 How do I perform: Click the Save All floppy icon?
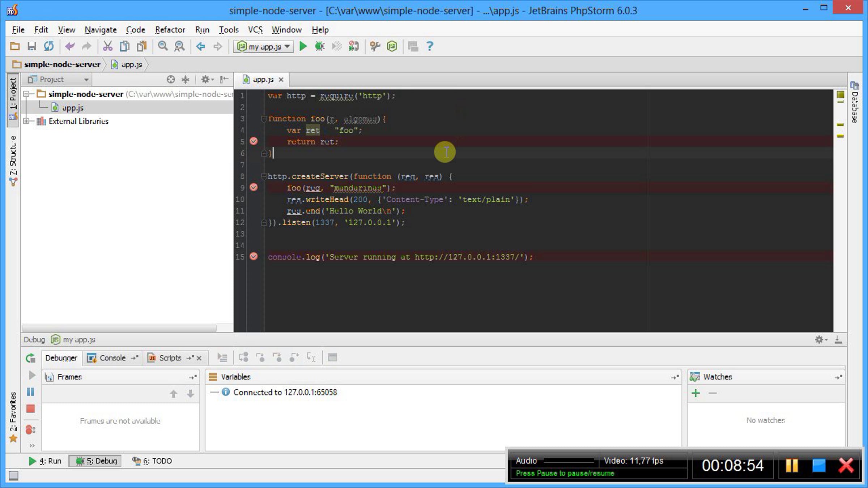click(32, 46)
